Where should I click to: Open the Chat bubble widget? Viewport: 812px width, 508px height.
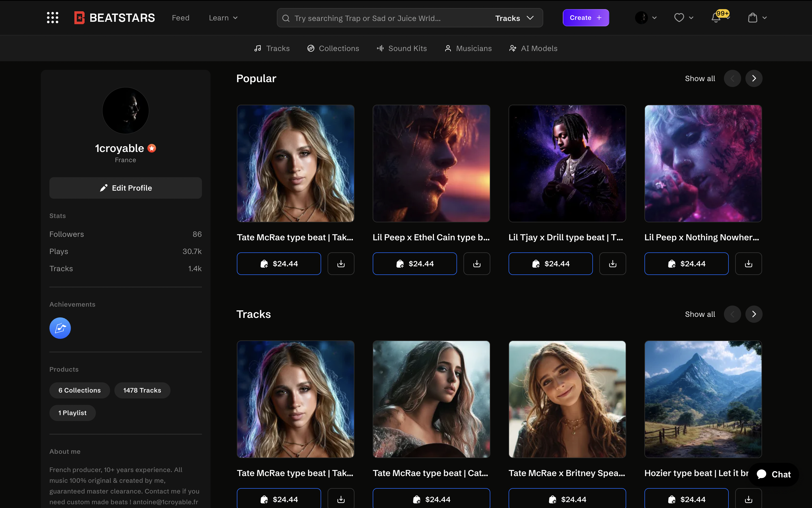pyautogui.click(x=774, y=474)
